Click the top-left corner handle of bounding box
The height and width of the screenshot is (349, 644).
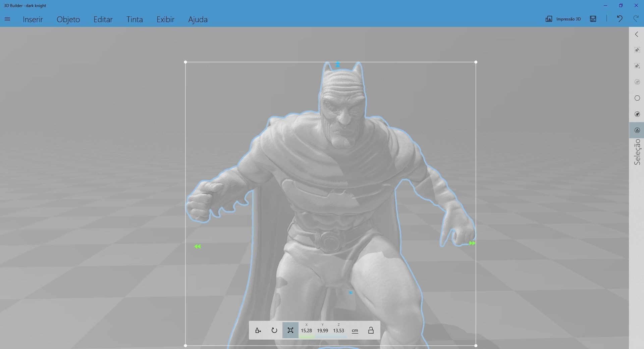coord(185,62)
